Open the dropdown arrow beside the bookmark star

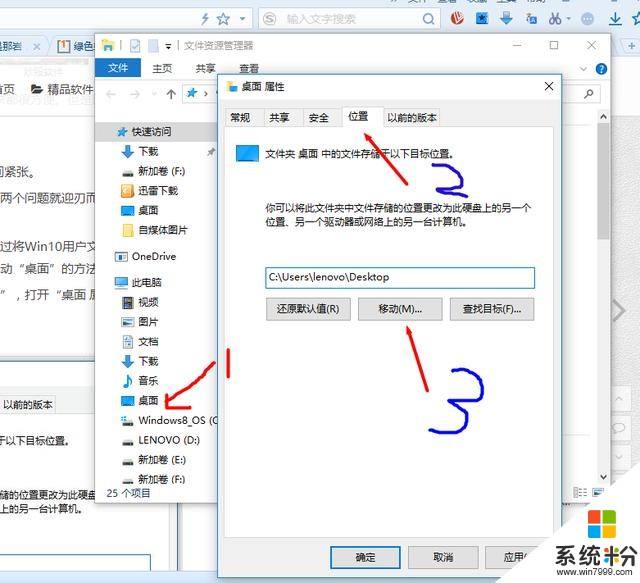[x=242, y=19]
